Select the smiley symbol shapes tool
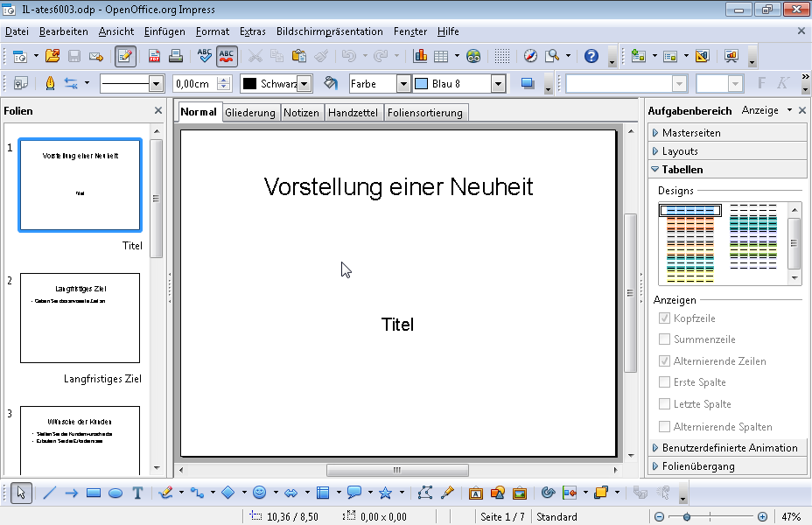This screenshot has width=812, height=525. point(260,493)
